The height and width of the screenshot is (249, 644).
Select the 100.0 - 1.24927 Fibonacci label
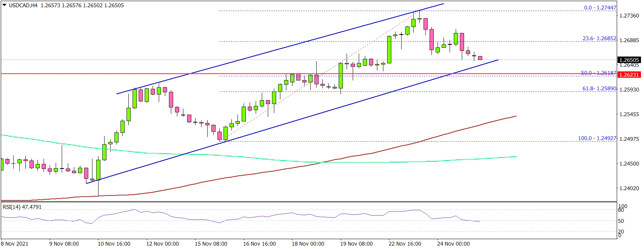(x=597, y=138)
